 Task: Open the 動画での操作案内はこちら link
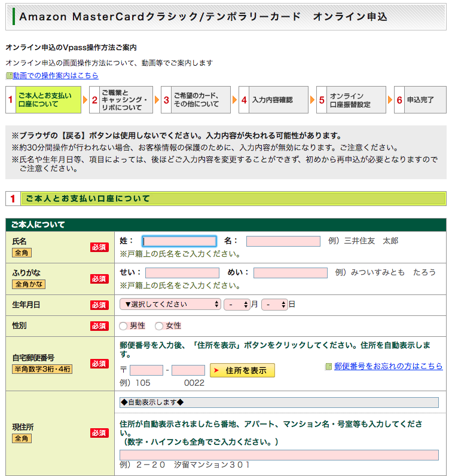coord(56,76)
